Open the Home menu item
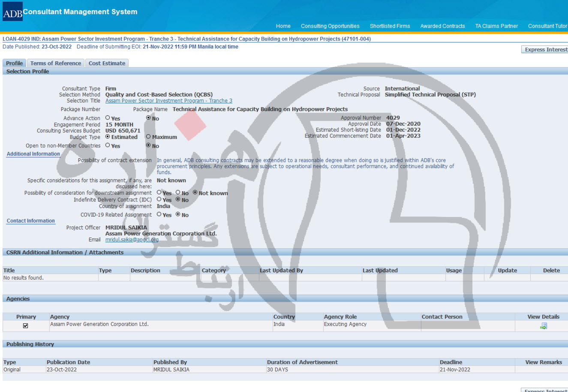This screenshot has width=568, height=392. click(x=283, y=26)
